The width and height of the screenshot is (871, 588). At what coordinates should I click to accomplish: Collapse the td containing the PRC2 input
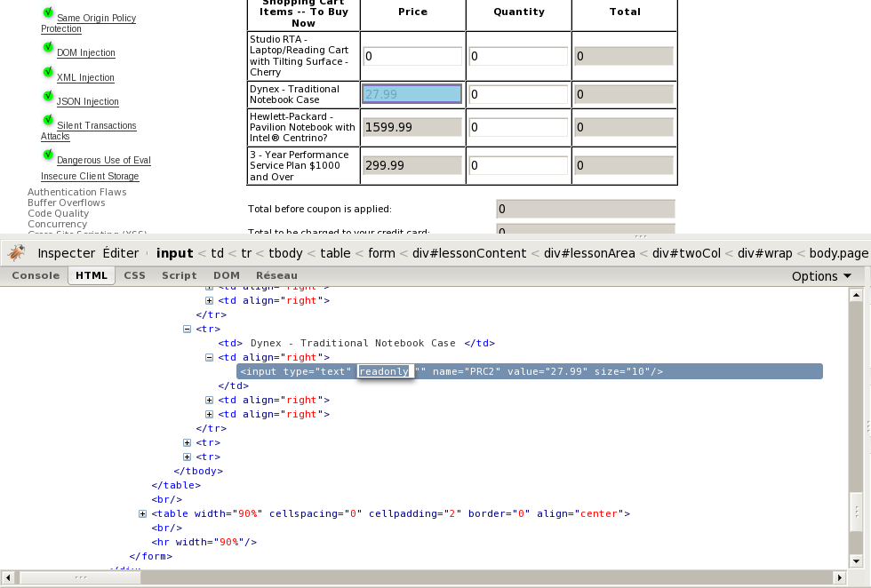(x=210, y=357)
